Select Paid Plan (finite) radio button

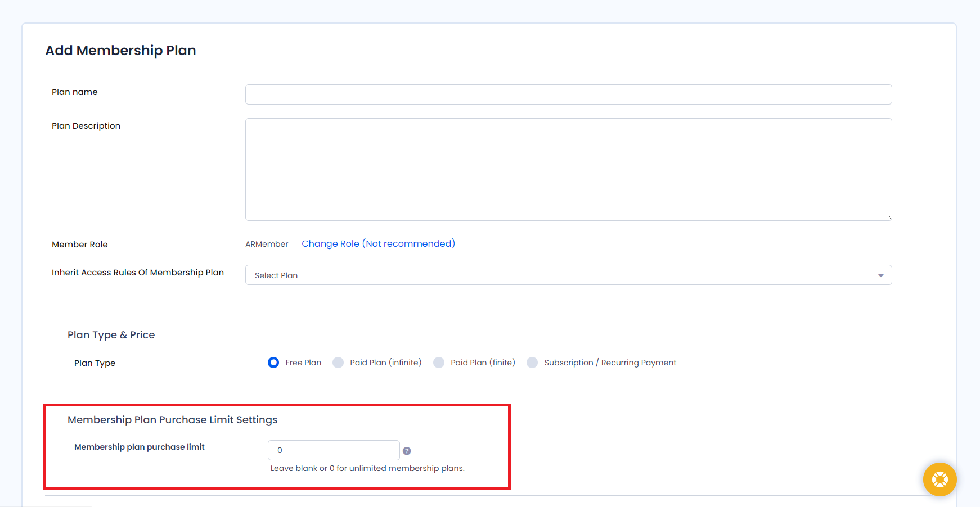coord(439,363)
